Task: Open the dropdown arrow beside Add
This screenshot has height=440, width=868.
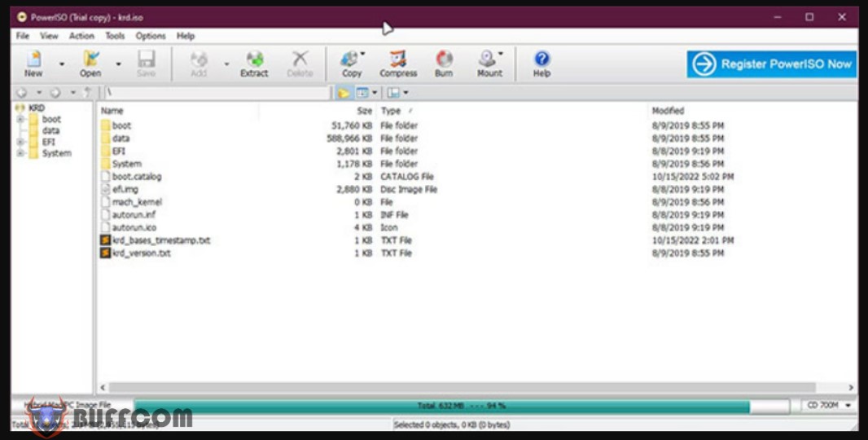Action: 226,64
